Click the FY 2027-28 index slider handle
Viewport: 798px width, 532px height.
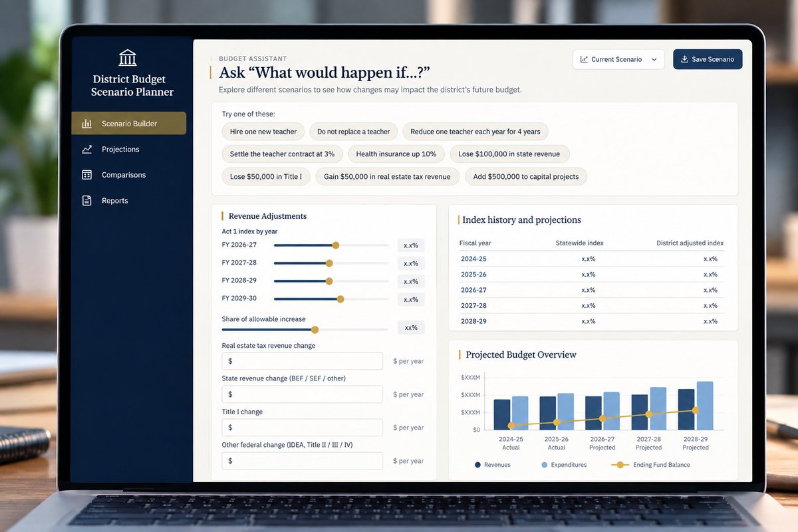[329, 263]
